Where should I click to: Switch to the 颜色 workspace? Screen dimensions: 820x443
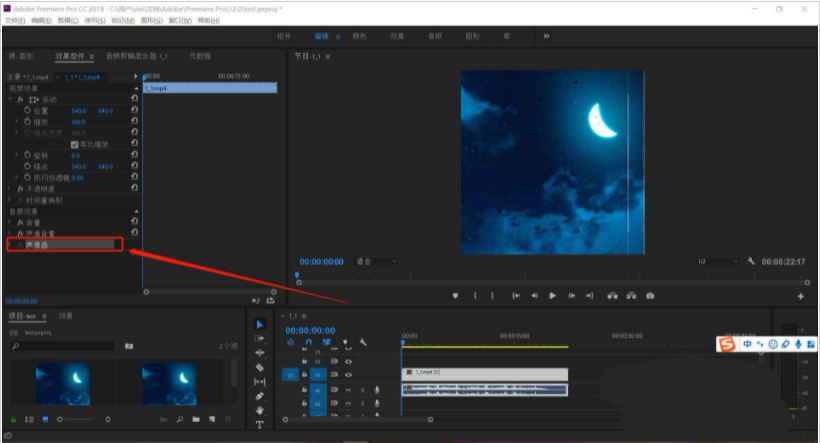click(x=359, y=36)
